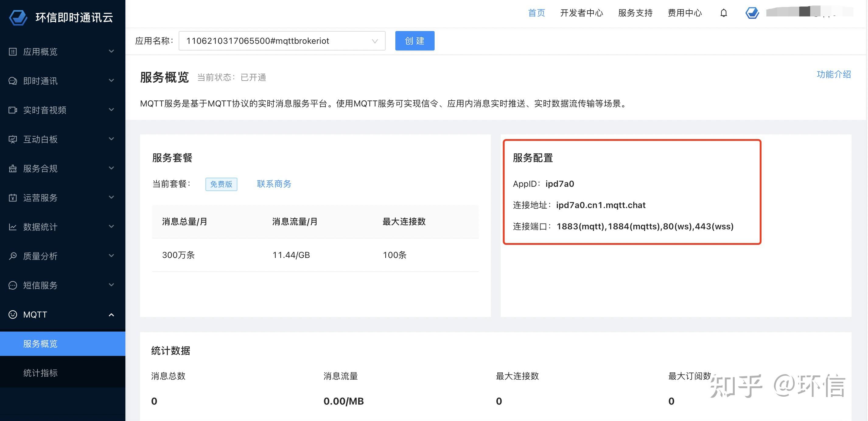Click the 即时通讯 chat bubble icon
The width and height of the screenshot is (868, 421).
(13, 81)
